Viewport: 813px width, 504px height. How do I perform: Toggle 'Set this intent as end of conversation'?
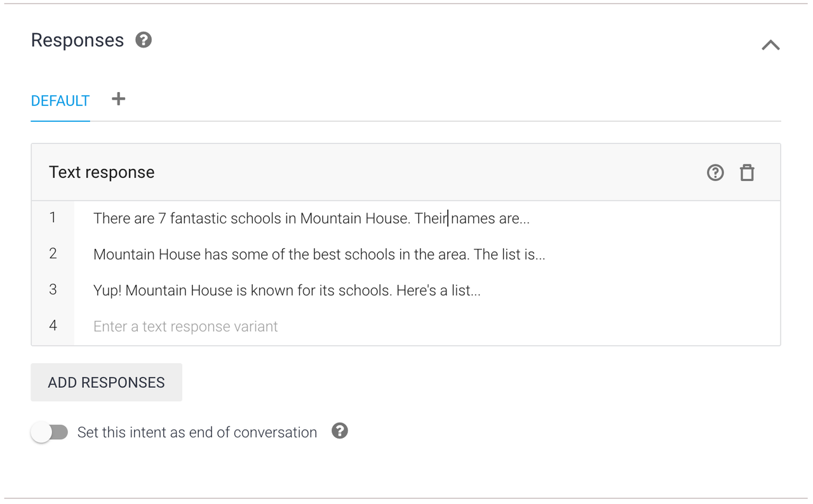50,433
